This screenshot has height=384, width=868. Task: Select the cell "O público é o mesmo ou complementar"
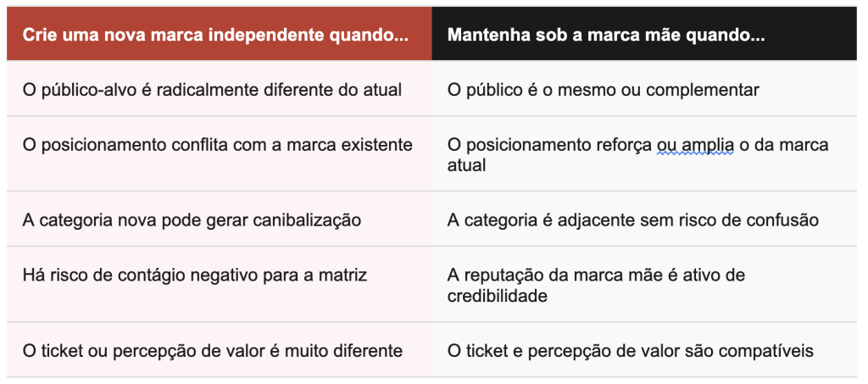[x=603, y=89]
